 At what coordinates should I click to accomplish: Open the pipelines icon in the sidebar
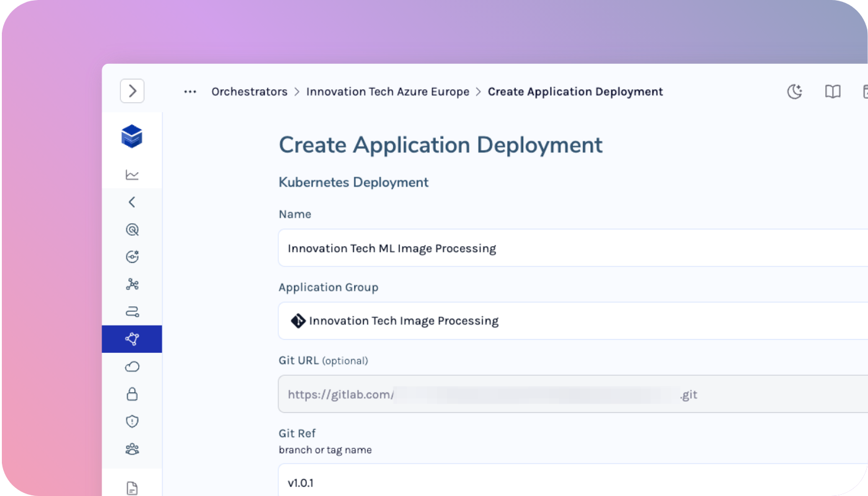click(132, 311)
